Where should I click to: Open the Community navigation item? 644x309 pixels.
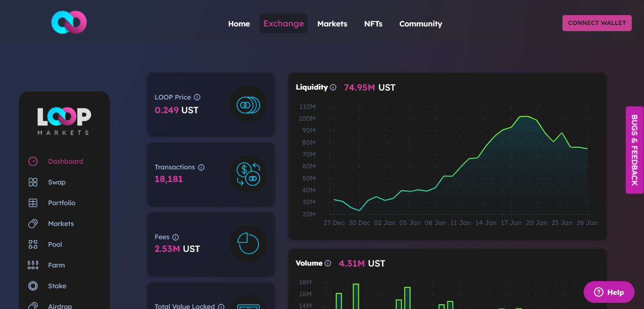[x=421, y=24]
